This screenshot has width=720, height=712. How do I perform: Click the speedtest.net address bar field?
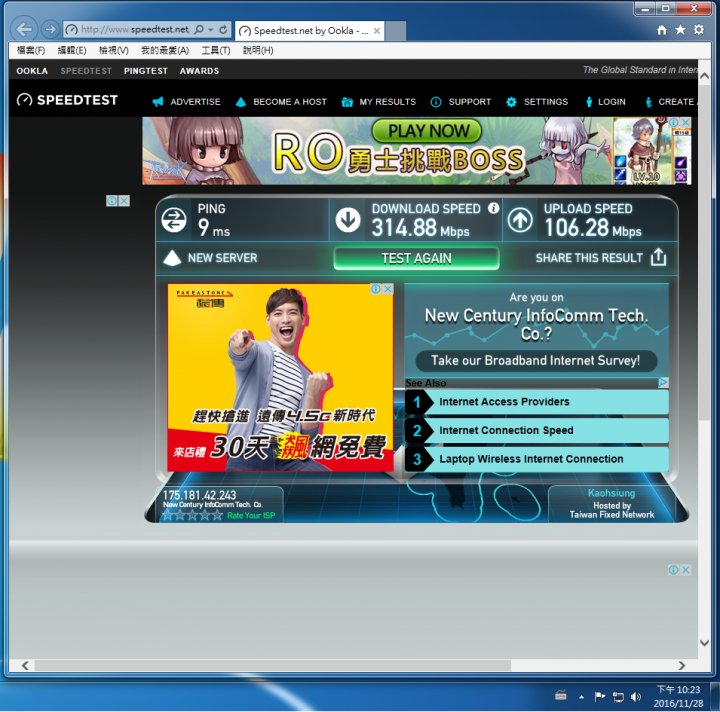pyautogui.click(x=135, y=30)
